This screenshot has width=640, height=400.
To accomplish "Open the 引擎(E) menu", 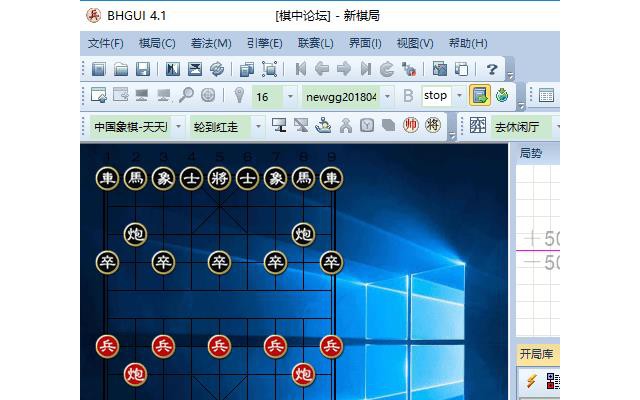I will (264, 43).
